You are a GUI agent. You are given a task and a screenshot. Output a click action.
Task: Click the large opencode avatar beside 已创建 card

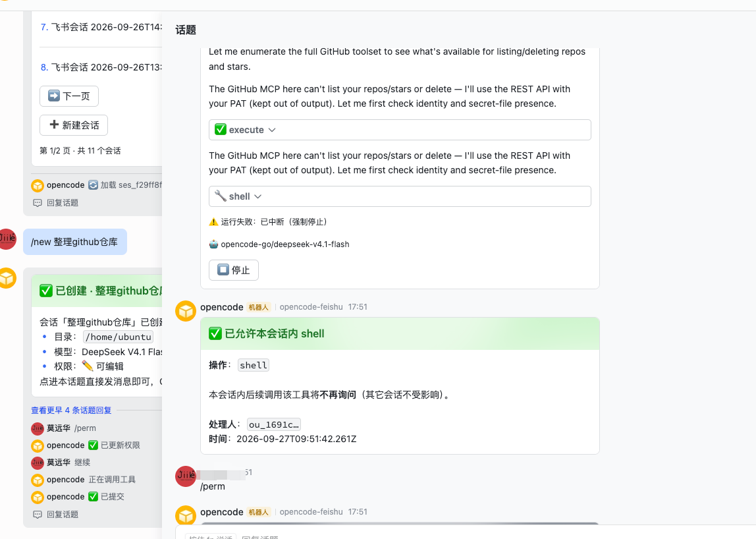point(7,278)
